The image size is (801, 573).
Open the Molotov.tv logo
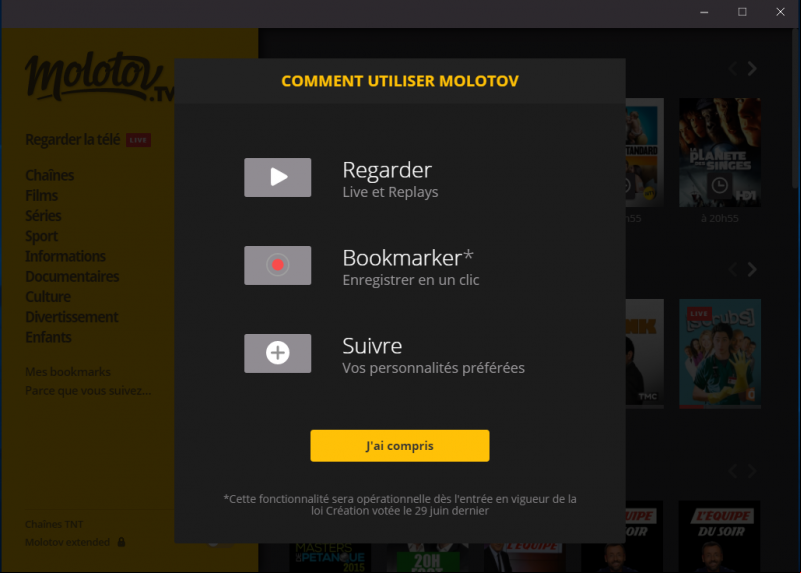coord(100,77)
